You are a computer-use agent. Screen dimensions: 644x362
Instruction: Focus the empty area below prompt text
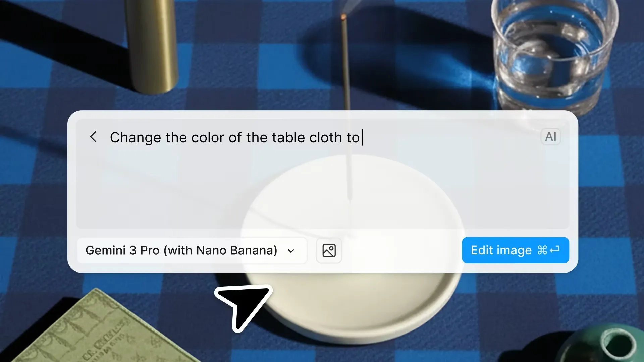323,188
